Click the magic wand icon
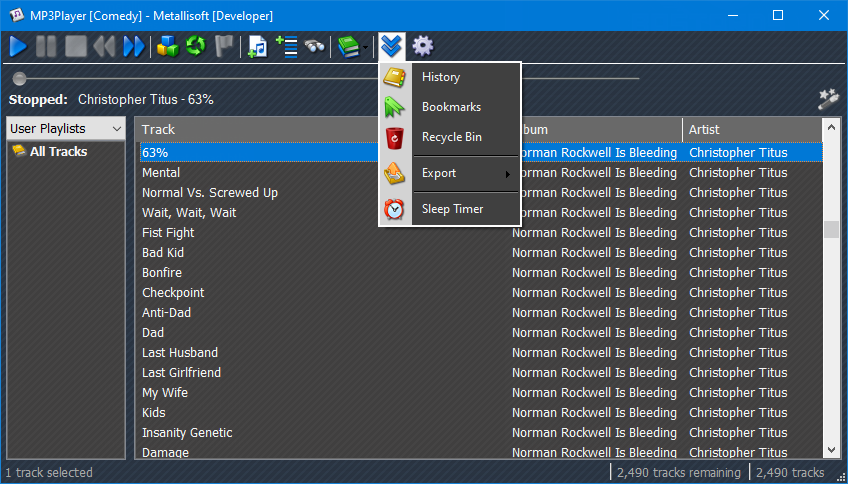Screen dimensions: 848x484 [x=827, y=98]
